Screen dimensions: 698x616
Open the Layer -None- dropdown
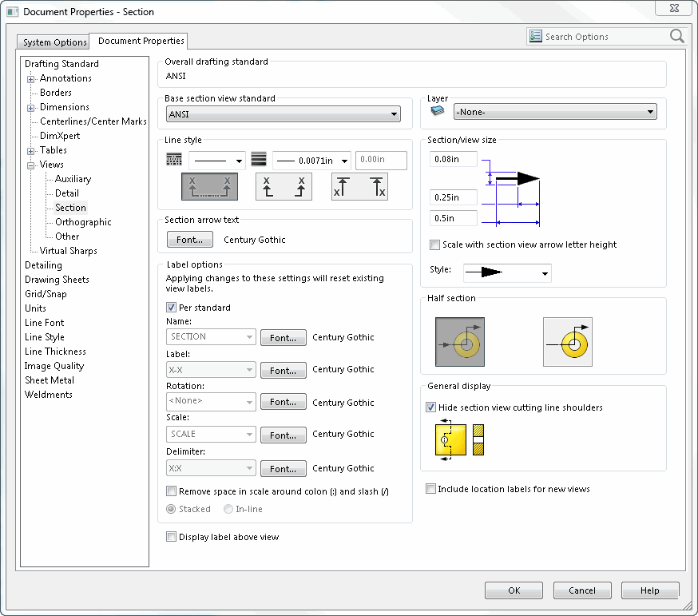pyautogui.click(x=555, y=112)
